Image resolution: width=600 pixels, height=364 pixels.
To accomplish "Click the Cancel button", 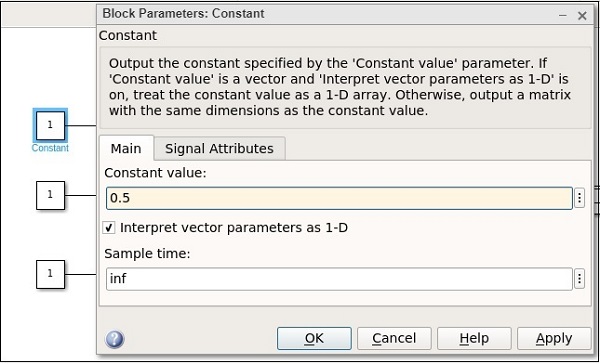I will click(394, 338).
